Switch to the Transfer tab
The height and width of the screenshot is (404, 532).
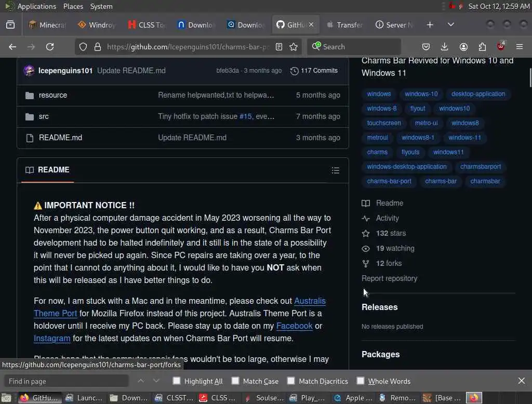[x=345, y=25]
